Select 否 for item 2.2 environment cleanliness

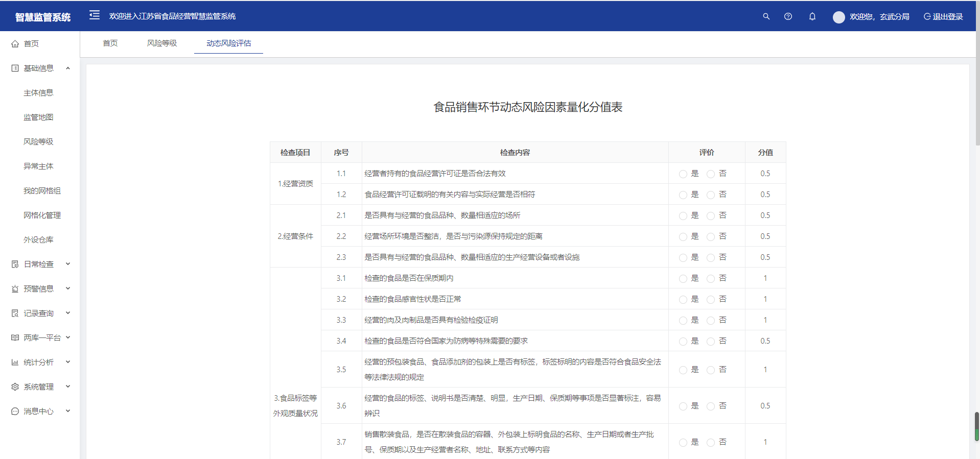pyautogui.click(x=710, y=237)
